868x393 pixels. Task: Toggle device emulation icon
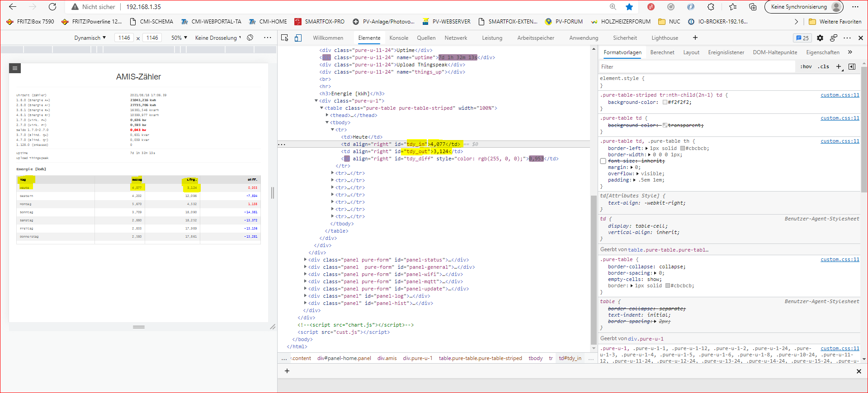coord(298,38)
